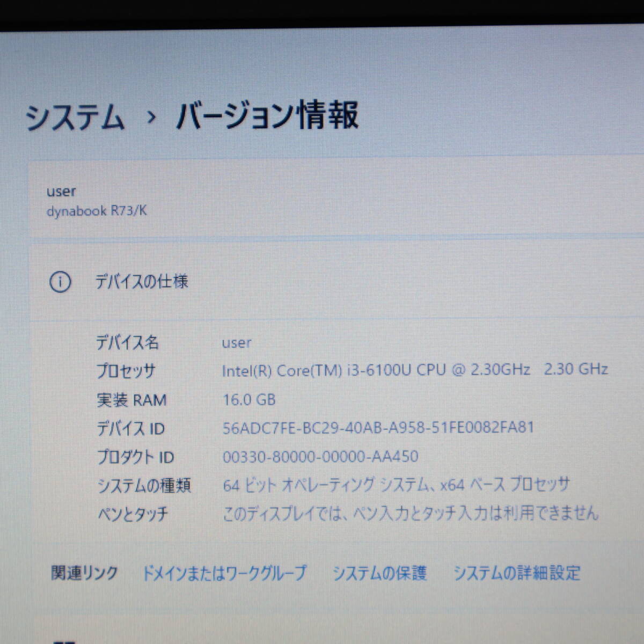This screenshot has height=644, width=644.
Task: Select the installed RAM value 16.0 GB
Action: click(x=249, y=399)
